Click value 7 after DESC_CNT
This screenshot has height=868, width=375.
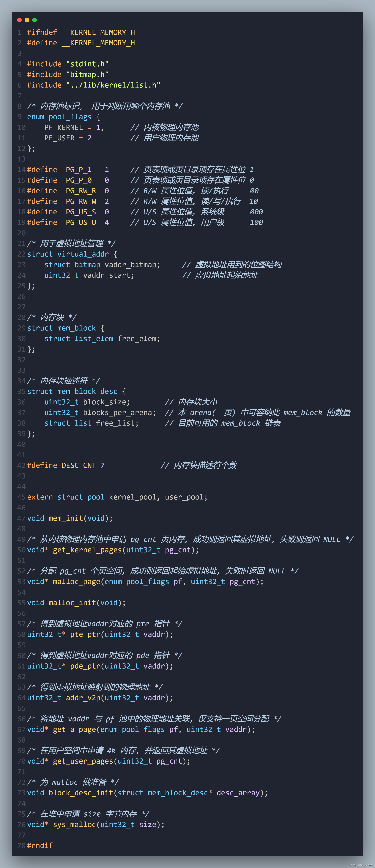[102, 465]
